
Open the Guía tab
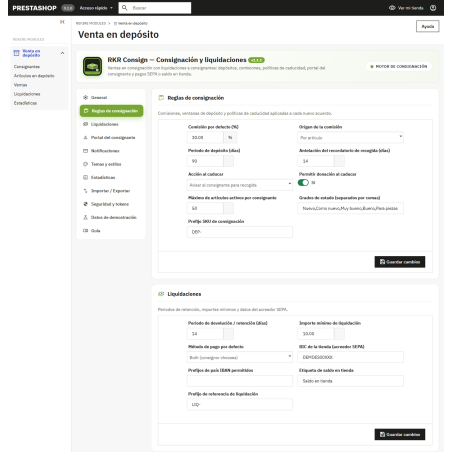(x=111, y=231)
